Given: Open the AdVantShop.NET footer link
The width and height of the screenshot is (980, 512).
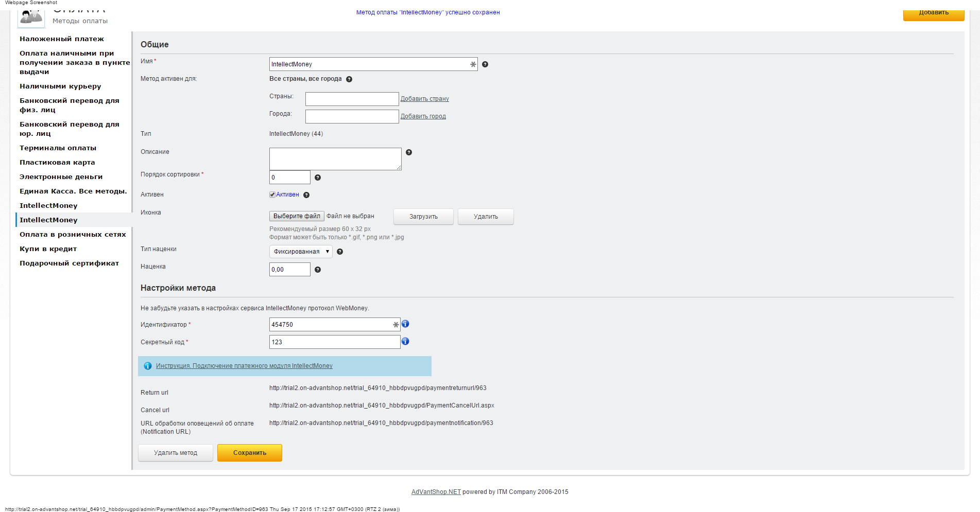Looking at the screenshot, I should pyautogui.click(x=436, y=492).
